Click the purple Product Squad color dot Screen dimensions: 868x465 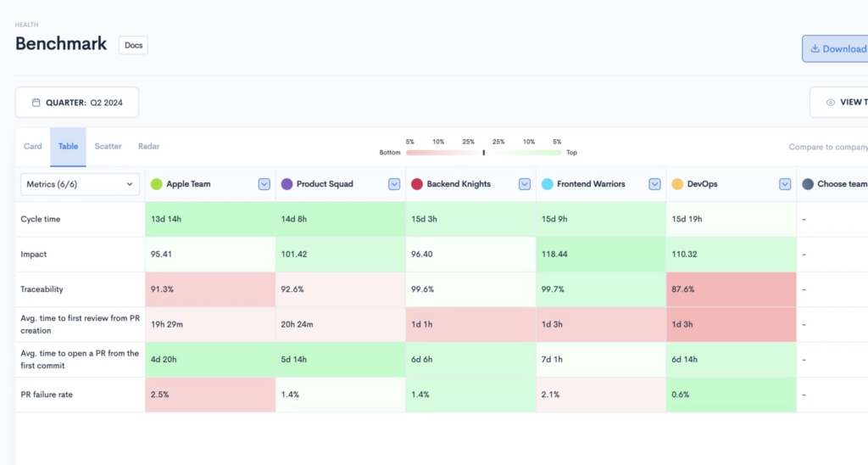click(x=287, y=184)
